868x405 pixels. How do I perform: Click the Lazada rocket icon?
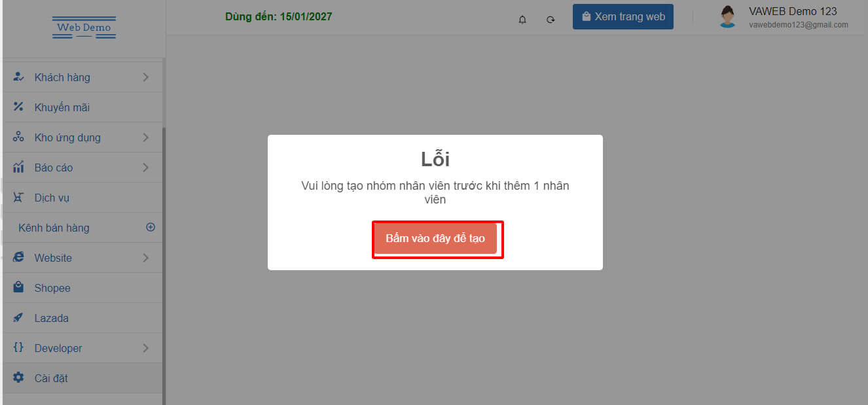tap(18, 318)
